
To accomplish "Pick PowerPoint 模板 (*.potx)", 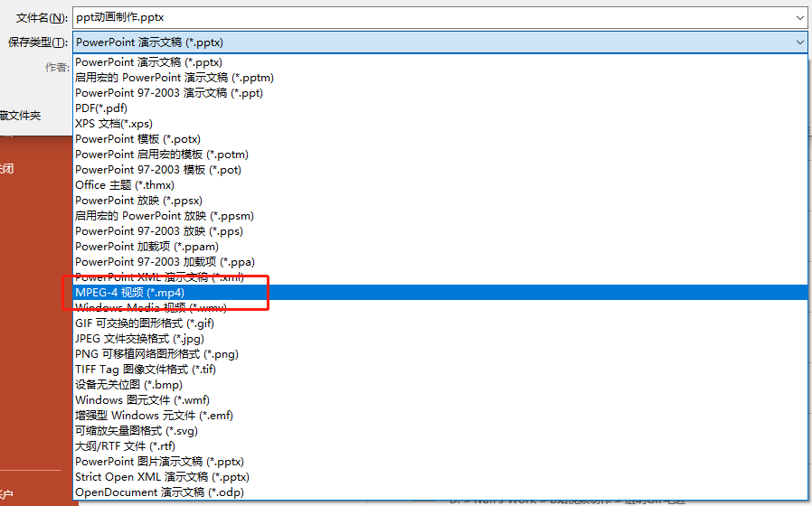I will [x=440, y=139].
